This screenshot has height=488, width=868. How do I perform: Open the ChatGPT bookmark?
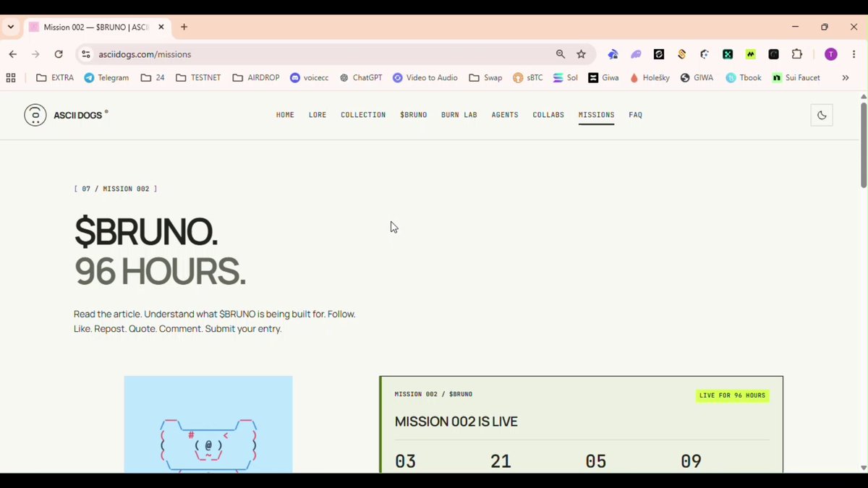361,77
